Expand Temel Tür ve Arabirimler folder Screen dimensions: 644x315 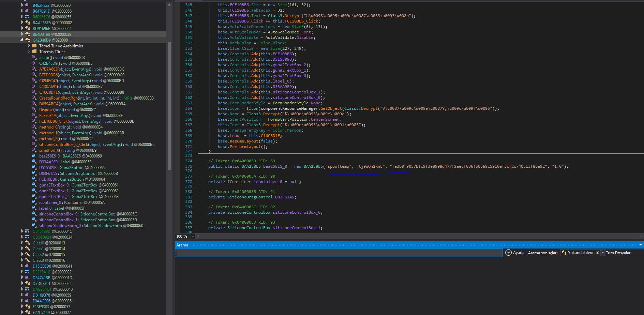(x=29, y=46)
